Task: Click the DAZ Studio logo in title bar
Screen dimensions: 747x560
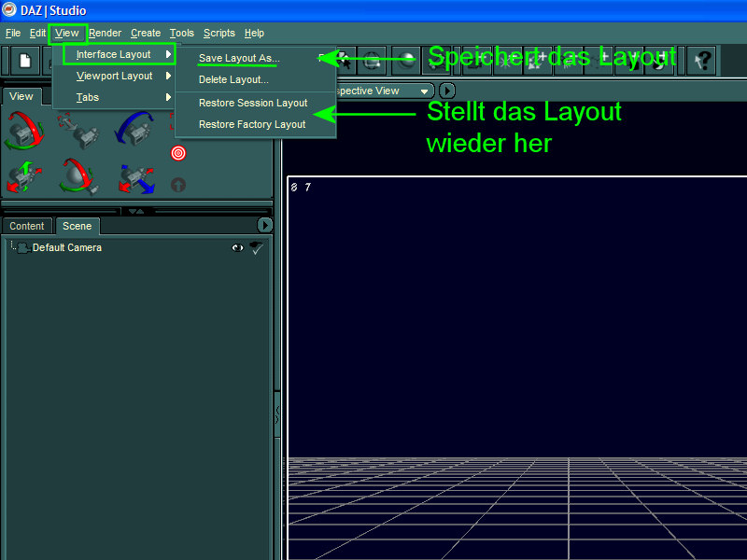Action: tap(9, 9)
